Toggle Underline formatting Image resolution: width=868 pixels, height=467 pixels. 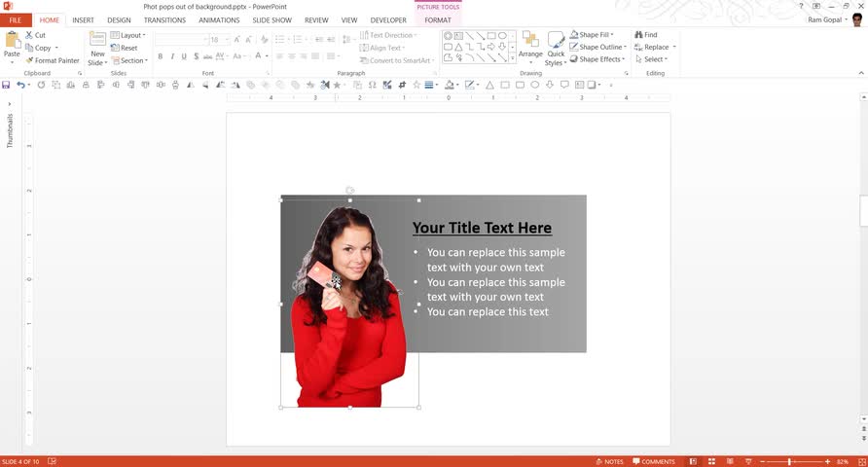[184, 55]
